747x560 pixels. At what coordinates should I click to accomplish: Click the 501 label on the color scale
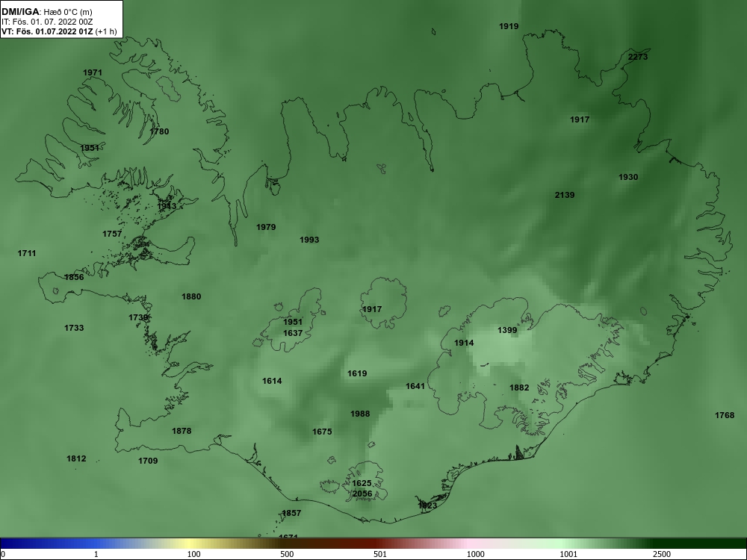point(380,554)
